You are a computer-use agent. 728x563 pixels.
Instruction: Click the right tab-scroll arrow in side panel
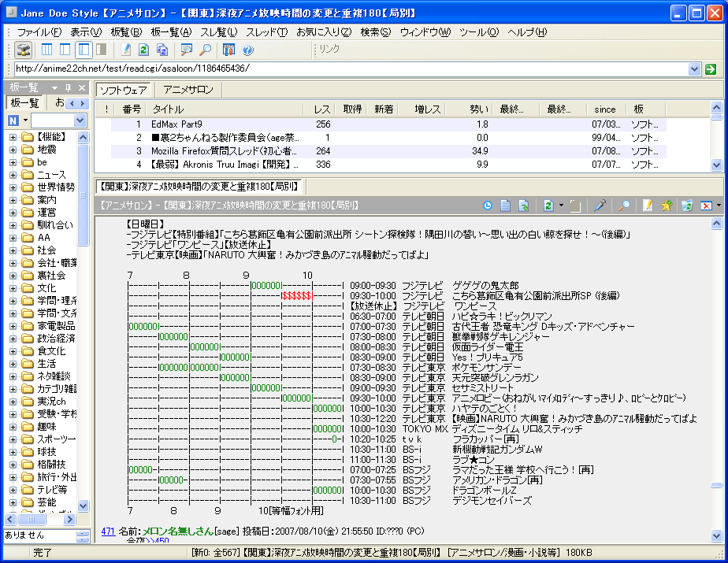click(x=82, y=103)
